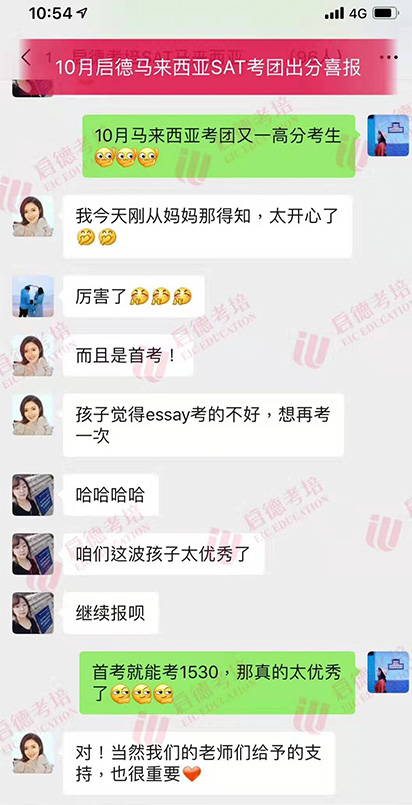Screen dimensions: 412x805
Task: Select the '哈哈哈哈' message bubble
Action: point(110,495)
